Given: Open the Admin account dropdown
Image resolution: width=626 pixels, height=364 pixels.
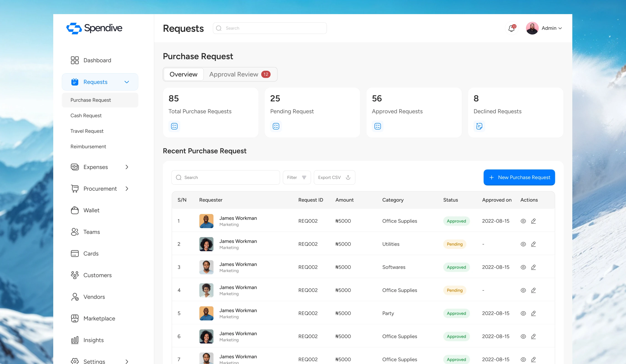Looking at the screenshot, I should tap(551, 28).
